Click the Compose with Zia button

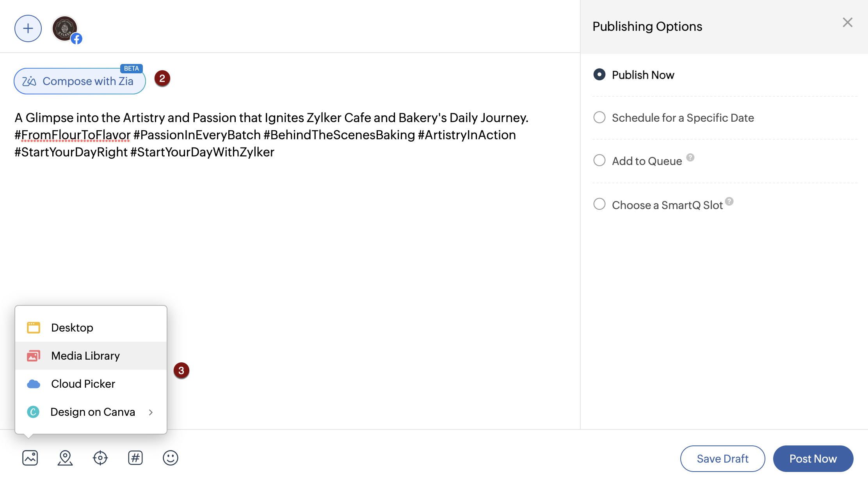pyautogui.click(x=80, y=81)
